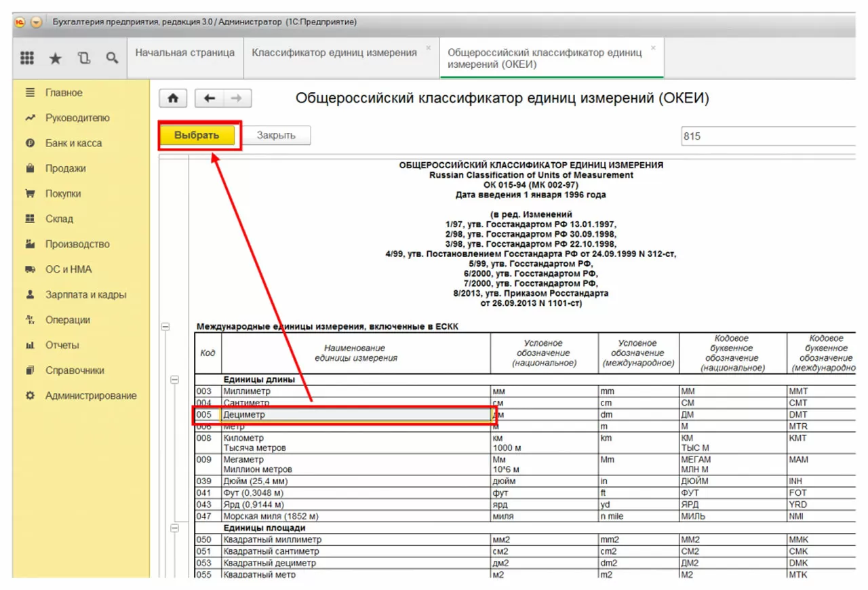868x590 pixels.
Task: Click the MMT international code cell
Action: pos(821,391)
